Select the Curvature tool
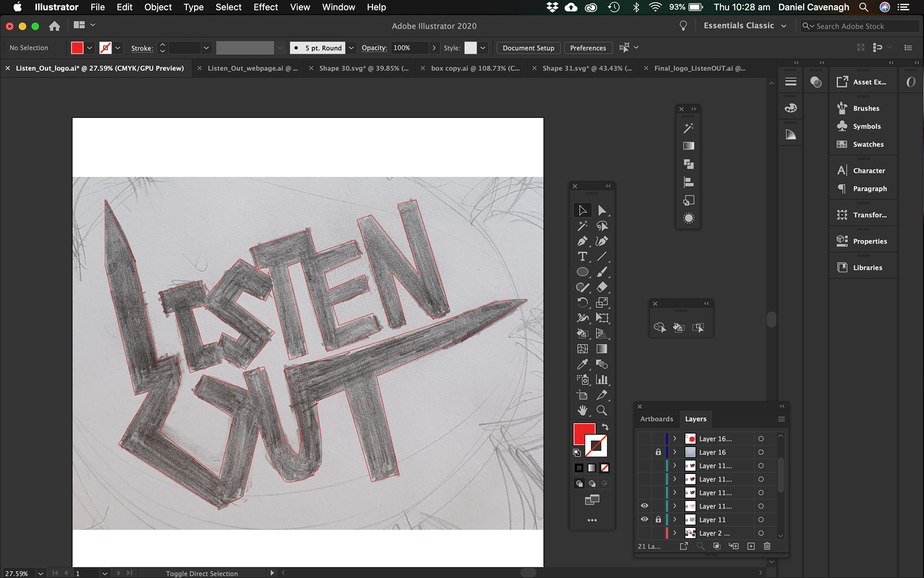Image resolution: width=924 pixels, height=578 pixels. [602, 241]
